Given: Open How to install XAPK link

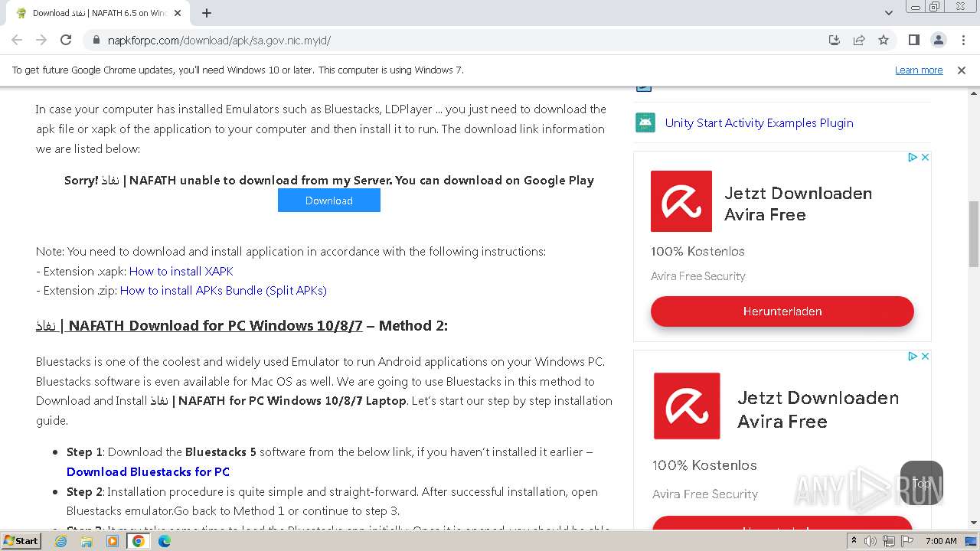Looking at the screenshot, I should coord(181,271).
